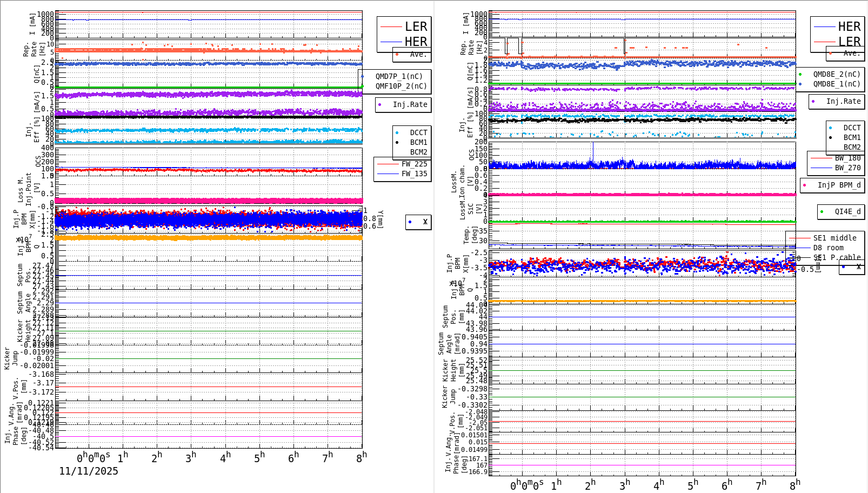Select the QMD7P_1(nC) legend marker
The image size is (868, 493).
364,76
